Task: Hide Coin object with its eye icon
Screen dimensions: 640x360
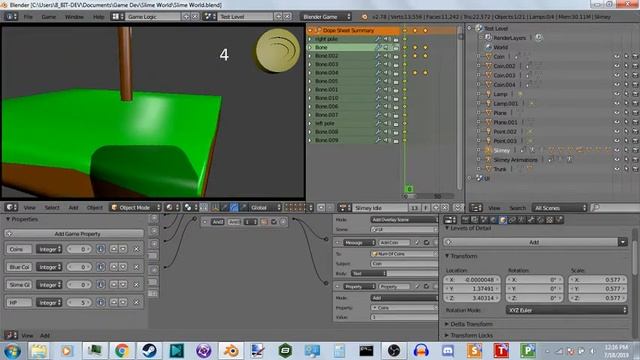Action: coord(617,57)
